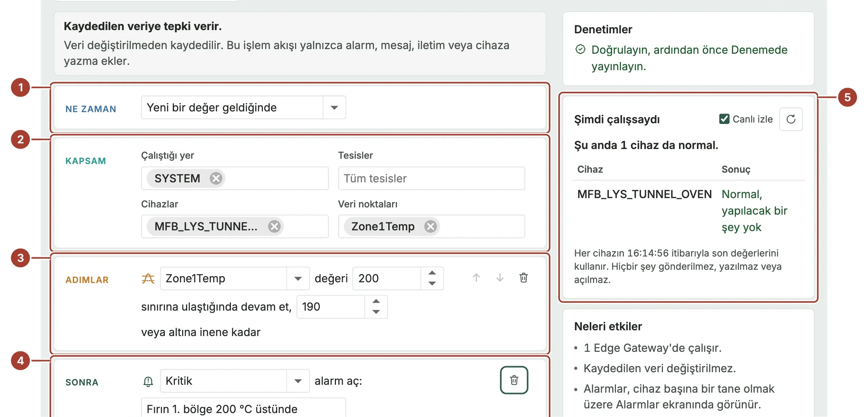
Task: Remove the MFB_LYS_TUNNE... device chip
Action: click(x=274, y=226)
